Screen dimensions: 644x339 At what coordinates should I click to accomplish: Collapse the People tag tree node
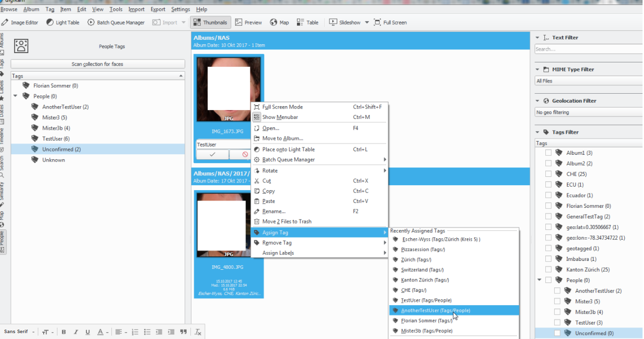(15, 96)
